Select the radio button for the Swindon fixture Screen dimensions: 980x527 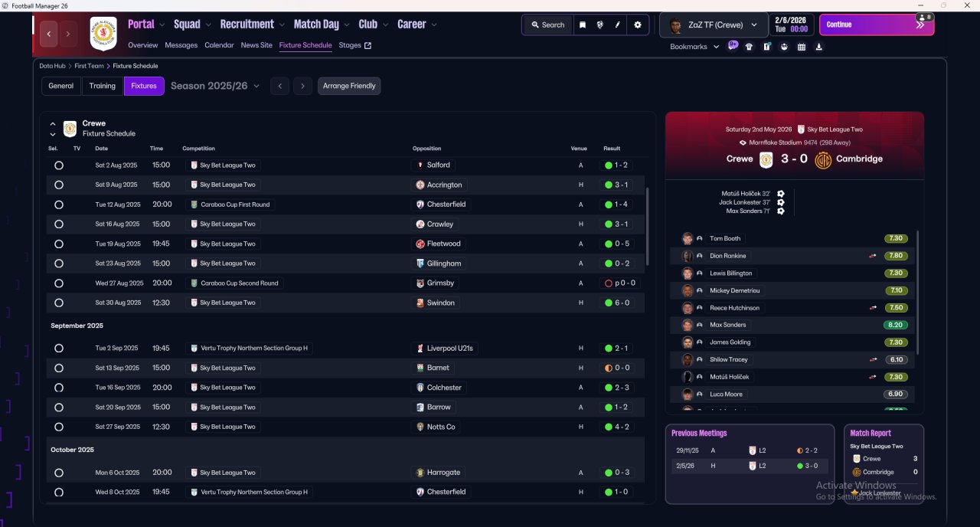click(59, 303)
